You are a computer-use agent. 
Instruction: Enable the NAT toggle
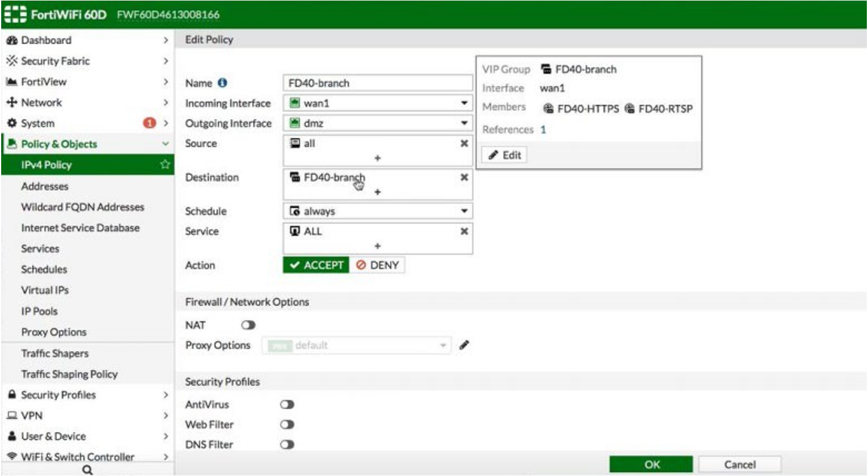tap(248, 324)
